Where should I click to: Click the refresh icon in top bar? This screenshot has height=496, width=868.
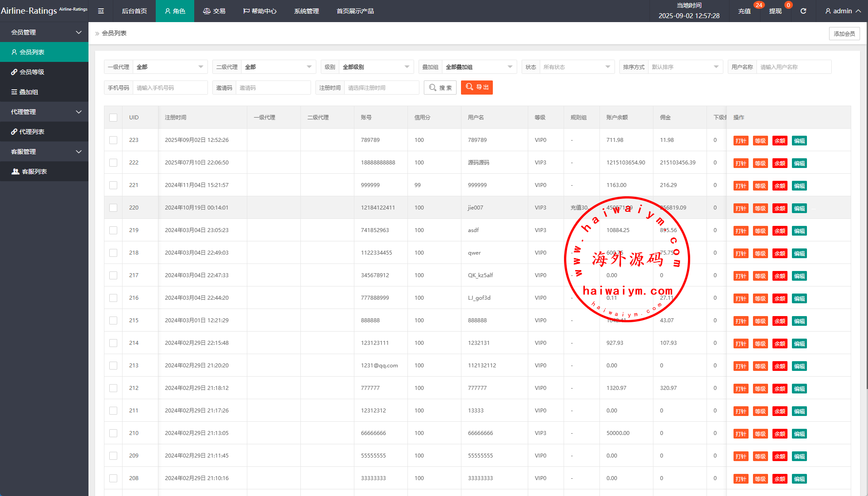coord(803,11)
